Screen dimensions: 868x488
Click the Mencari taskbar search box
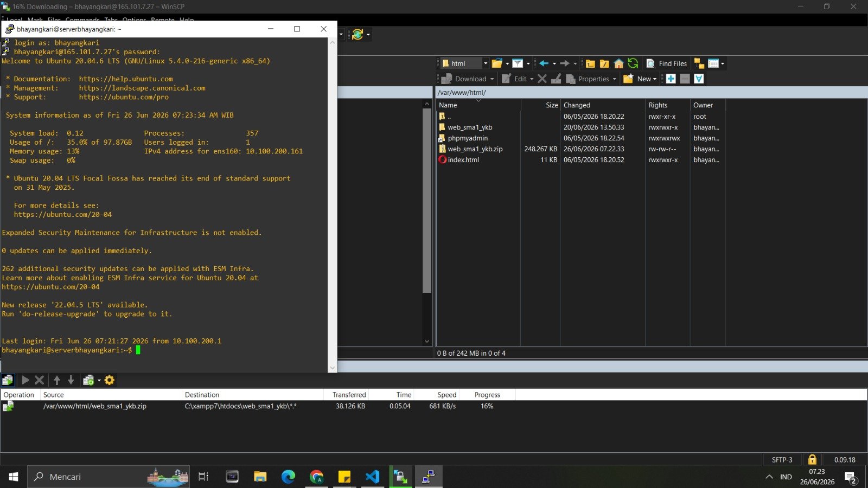[108, 477]
